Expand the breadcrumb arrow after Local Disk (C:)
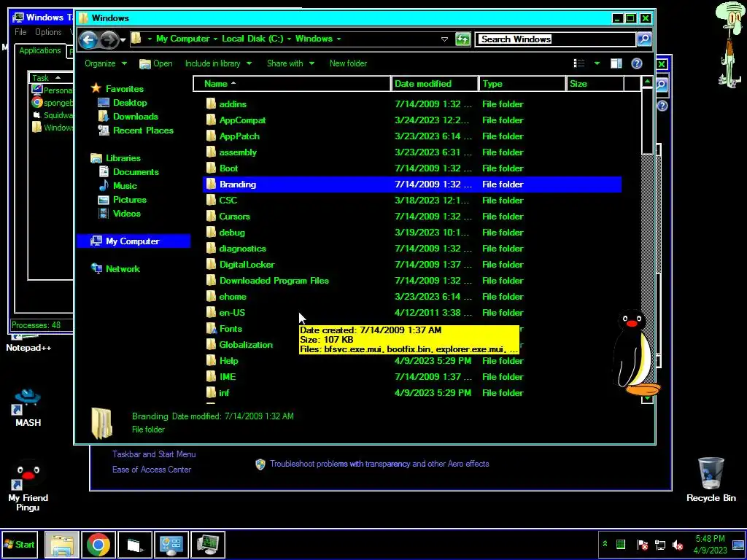This screenshot has height=560, width=747. pyautogui.click(x=289, y=39)
